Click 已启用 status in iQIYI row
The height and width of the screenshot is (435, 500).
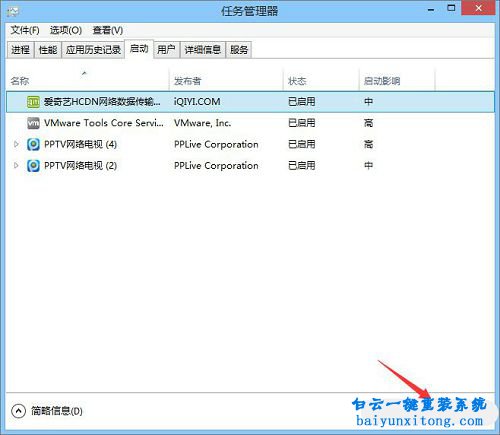302,101
